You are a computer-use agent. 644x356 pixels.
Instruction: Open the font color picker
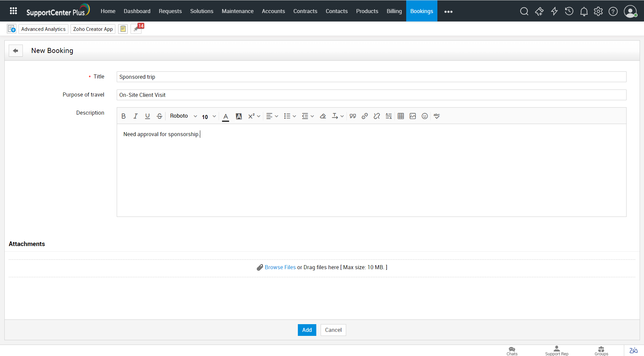point(225,116)
